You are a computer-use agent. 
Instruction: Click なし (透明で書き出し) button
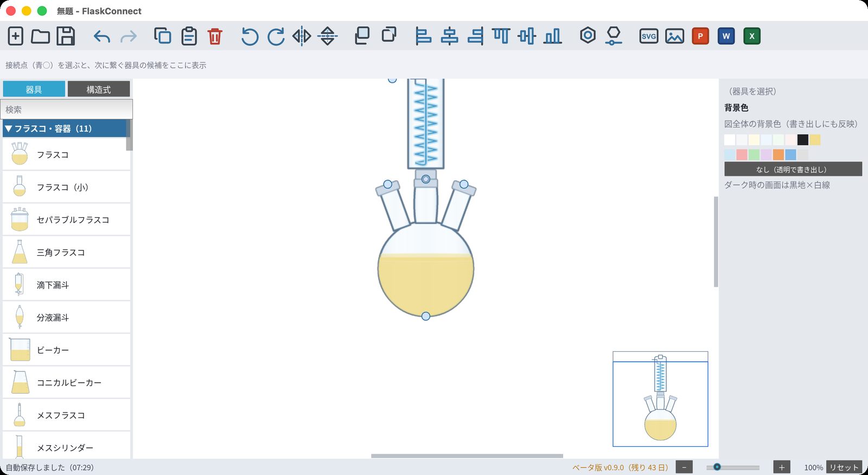(793, 169)
